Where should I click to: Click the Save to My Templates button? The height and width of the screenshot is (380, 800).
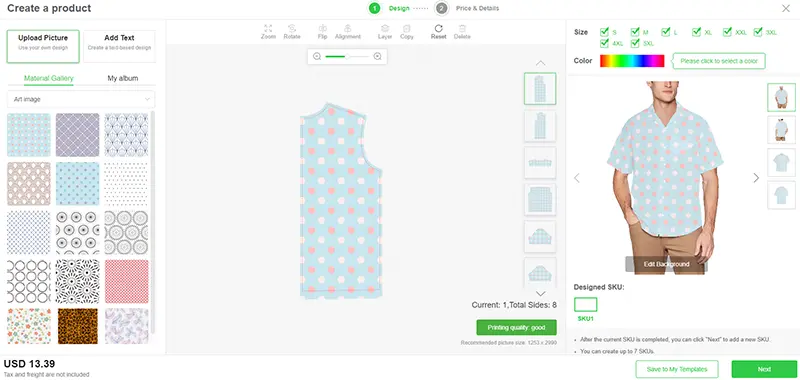tap(677, 369)
